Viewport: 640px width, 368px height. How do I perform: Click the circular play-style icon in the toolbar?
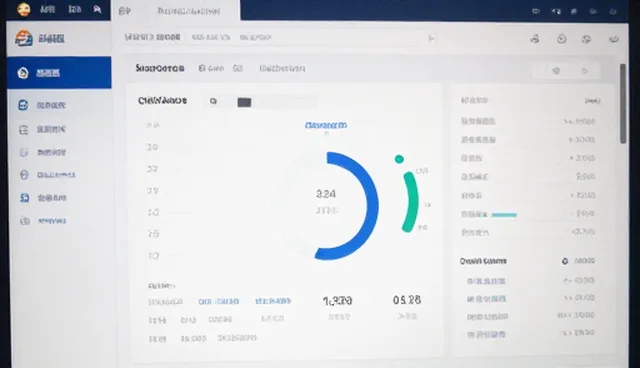click(x=562, y=39)
